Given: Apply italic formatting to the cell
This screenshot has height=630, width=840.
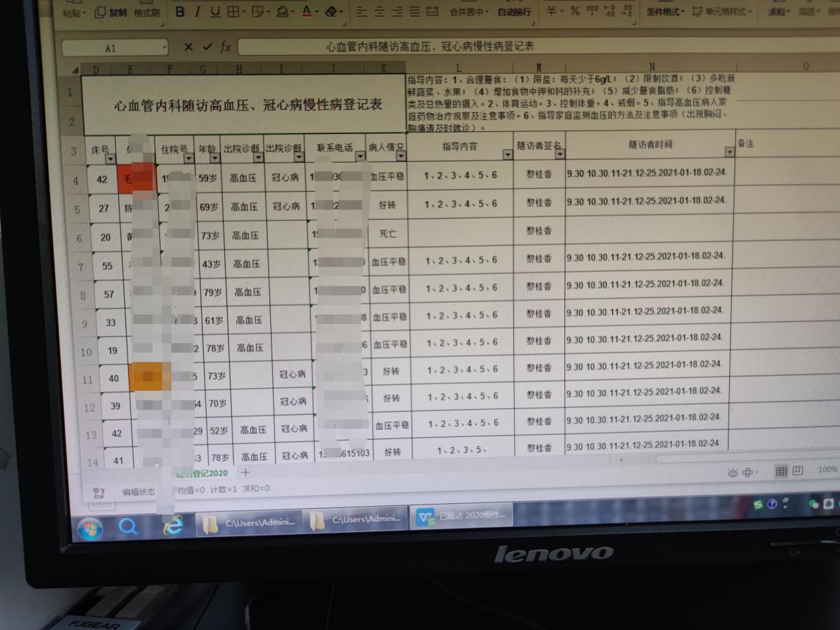Looking at the screenshot, I should tap(197, 12).
